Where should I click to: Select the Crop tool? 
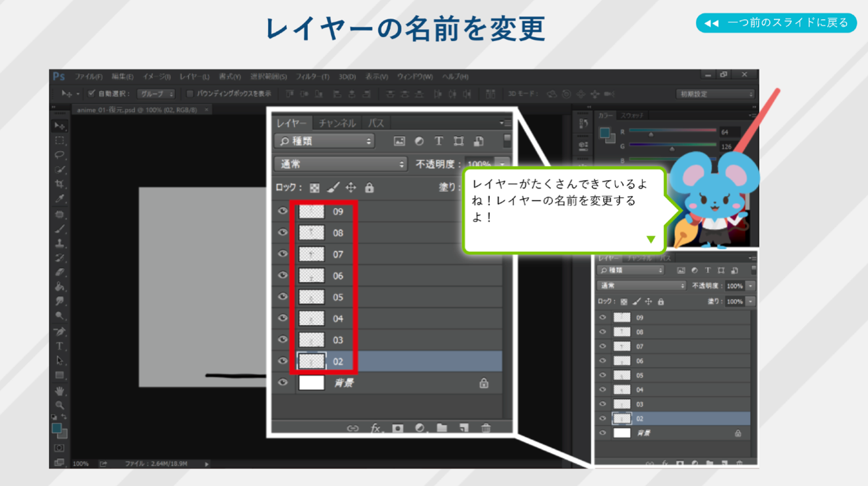(60, 184)
